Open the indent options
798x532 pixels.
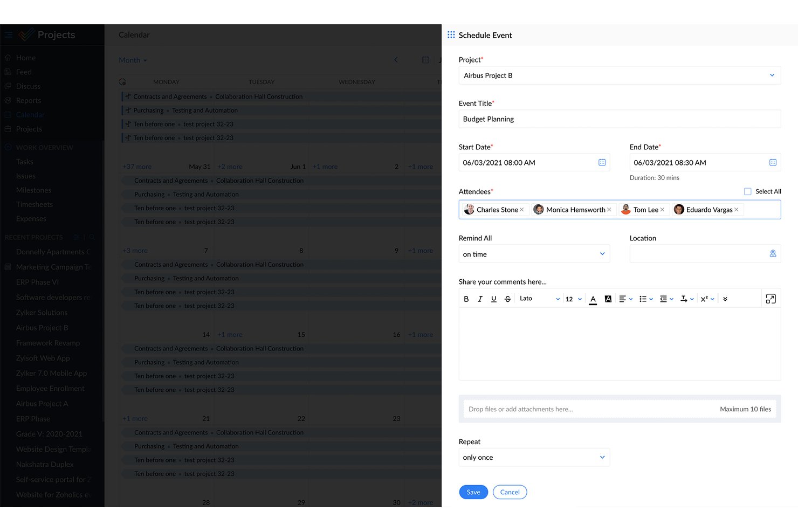click(666, 299)
